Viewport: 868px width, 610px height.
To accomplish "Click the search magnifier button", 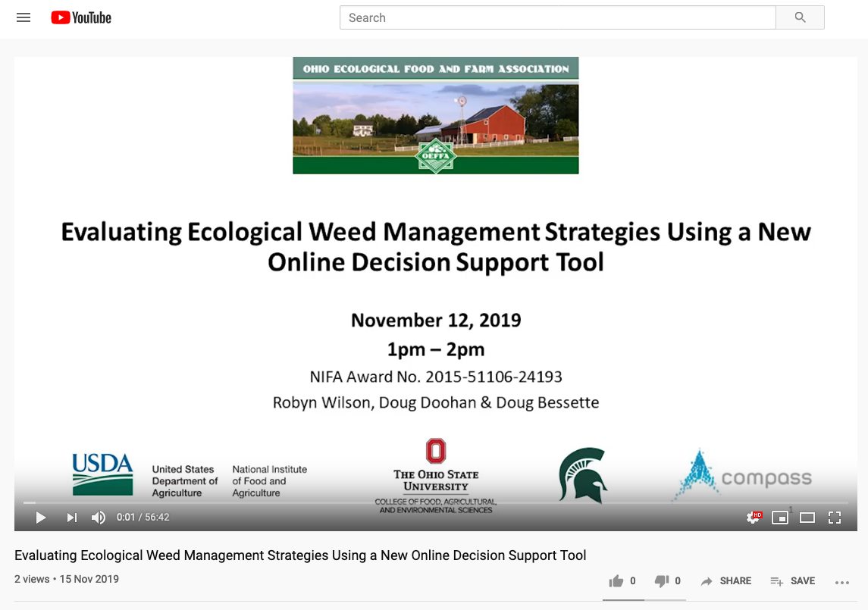I will pyautogui.click(x=800, y=17).
